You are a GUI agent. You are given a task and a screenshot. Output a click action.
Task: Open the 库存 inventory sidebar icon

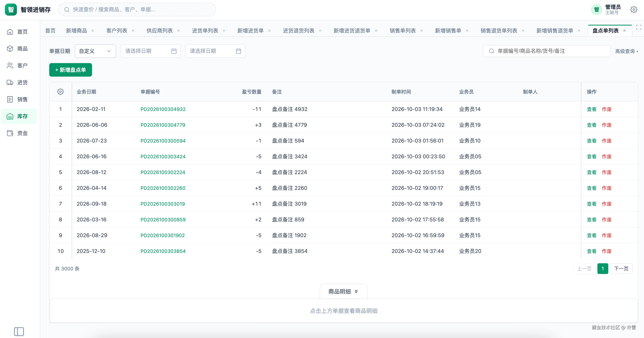pyautogui.click(x=10, y=116)
